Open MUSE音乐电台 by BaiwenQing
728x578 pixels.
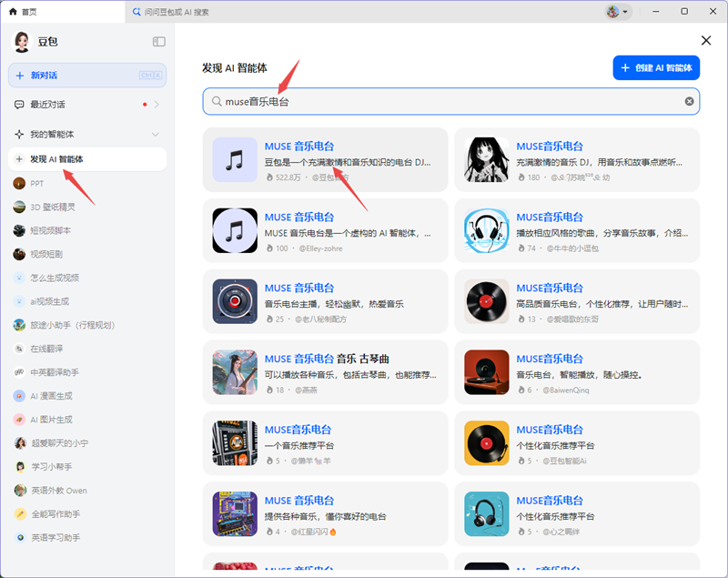click(x=577, y=372)
